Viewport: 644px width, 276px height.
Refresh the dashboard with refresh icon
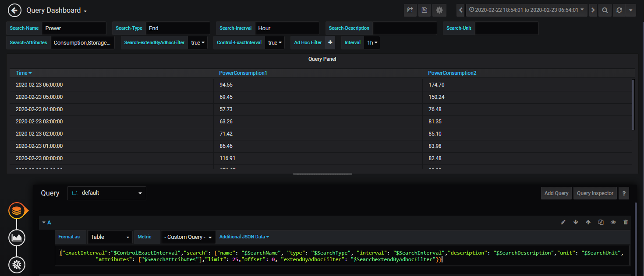click(x=619, y=10)
